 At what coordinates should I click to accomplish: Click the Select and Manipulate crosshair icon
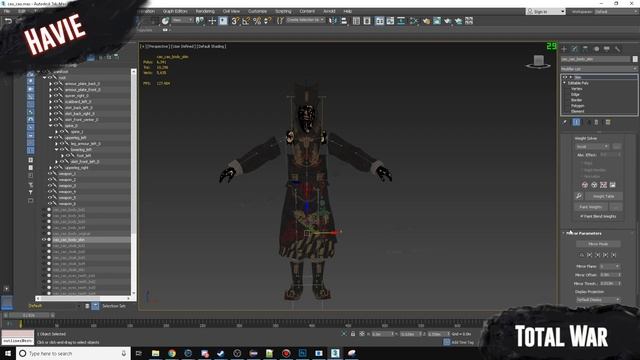click(212, 21)
